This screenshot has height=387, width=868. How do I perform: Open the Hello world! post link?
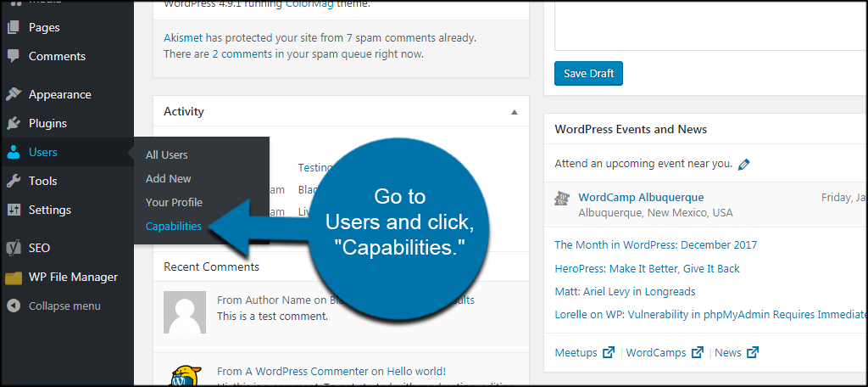tap(416, 372)
